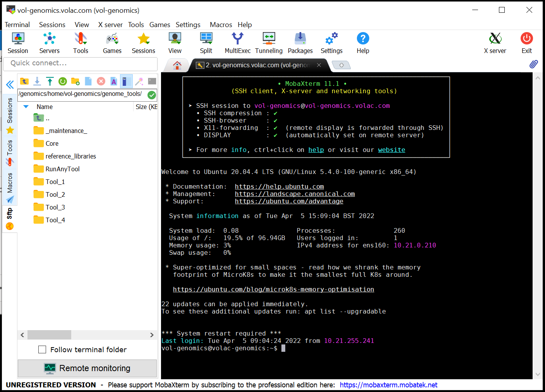The image size is (545, 392).
Task: Click the website link in terminal banner
Action: point(391,150)
